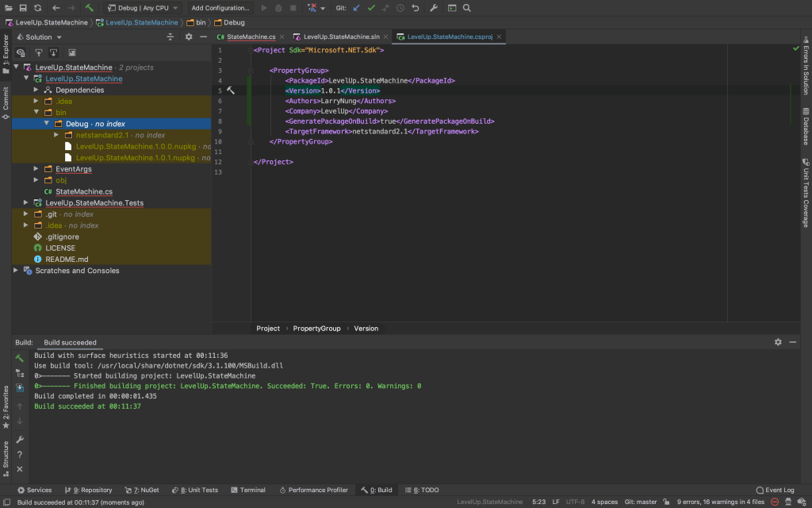Click the Add Configuration button

[x=220, y=8]
